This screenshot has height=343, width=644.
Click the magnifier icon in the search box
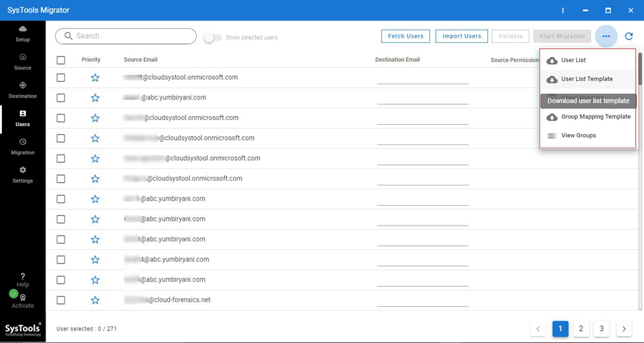(69, 36)
